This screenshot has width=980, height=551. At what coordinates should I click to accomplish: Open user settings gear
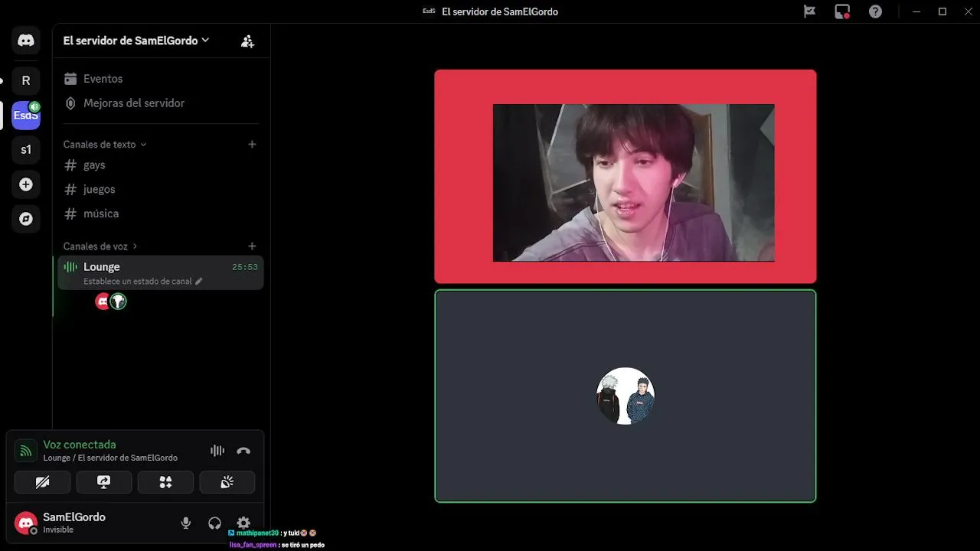[243, 523]
